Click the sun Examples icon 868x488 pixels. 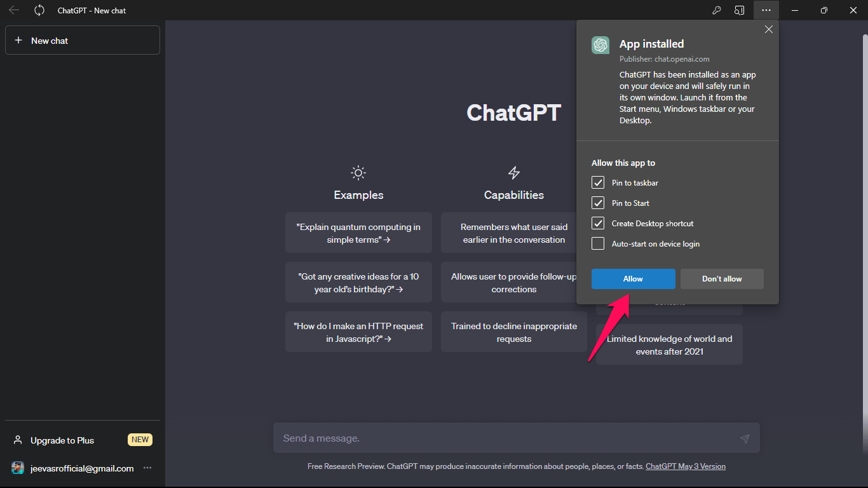[x=358, y=172]
